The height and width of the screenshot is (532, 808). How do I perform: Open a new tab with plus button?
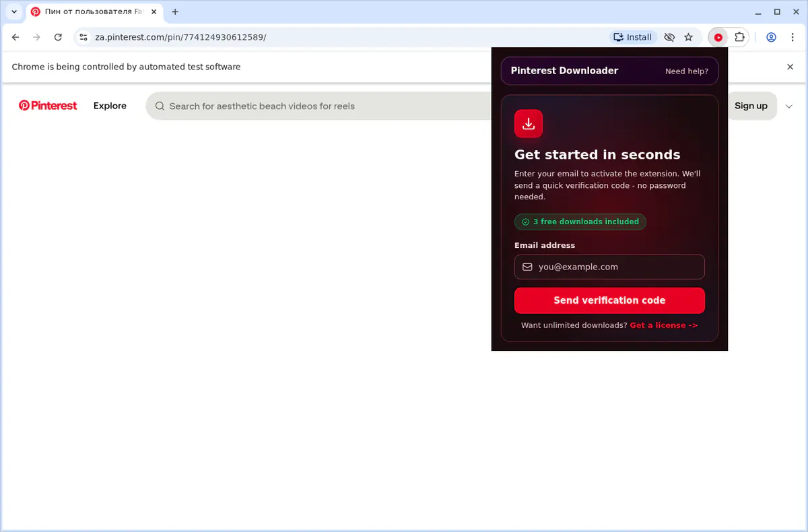[175, 12]
